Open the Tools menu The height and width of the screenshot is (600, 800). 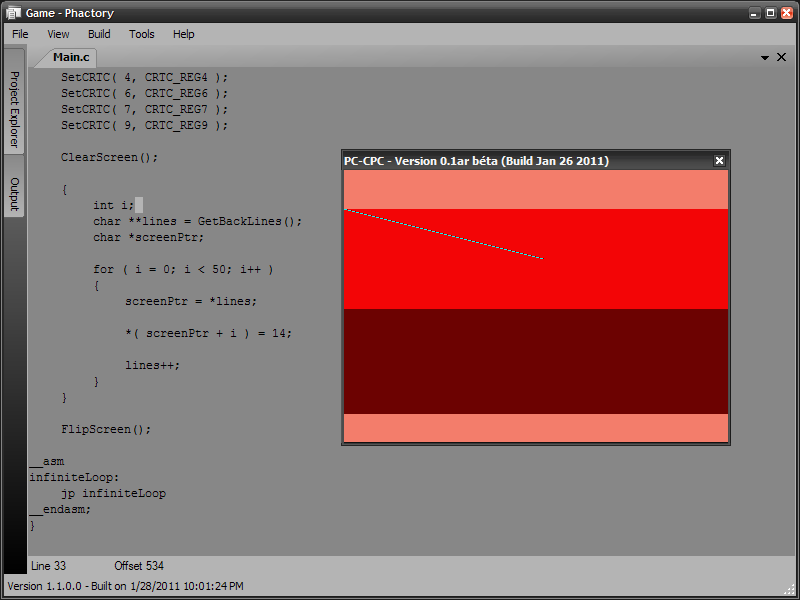pos(141,34)
